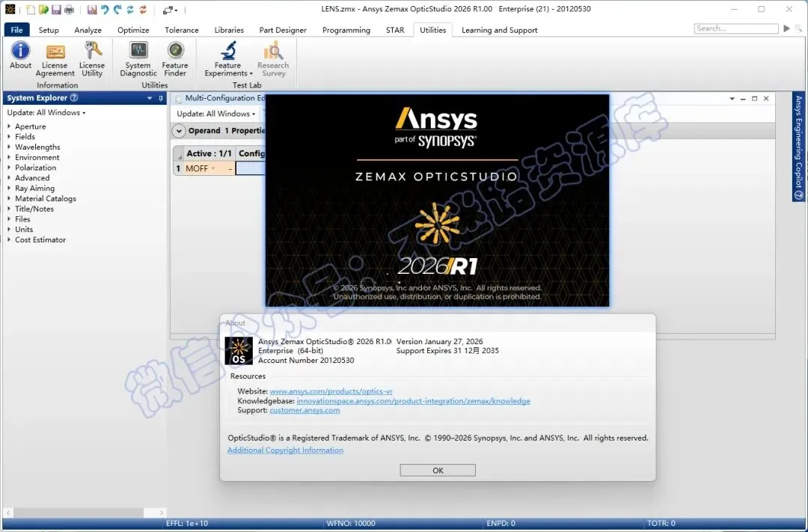Click the OpticStudio app icon in title bar
Viewport: 808px width, 532px height.
[x=10, y=9]
